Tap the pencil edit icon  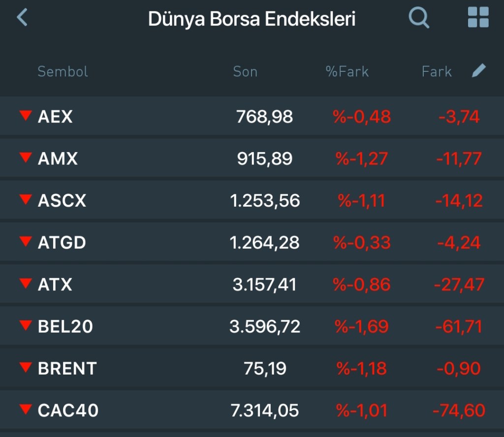[x=478, y=71]
